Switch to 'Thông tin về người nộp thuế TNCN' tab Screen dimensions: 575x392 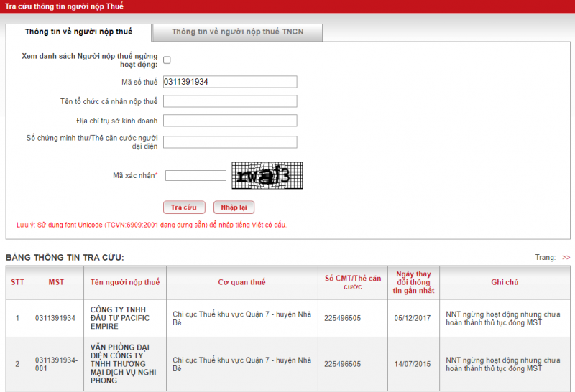(237, 32)
